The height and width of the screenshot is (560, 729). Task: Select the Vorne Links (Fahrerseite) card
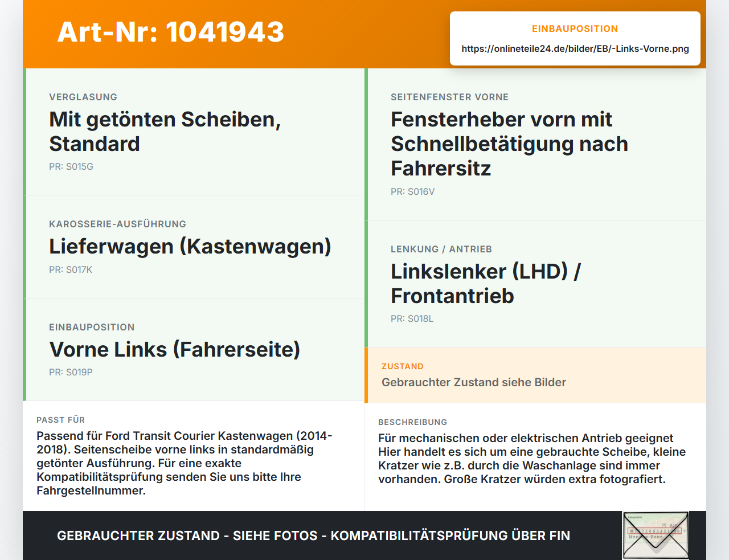(x=194, y=349)
